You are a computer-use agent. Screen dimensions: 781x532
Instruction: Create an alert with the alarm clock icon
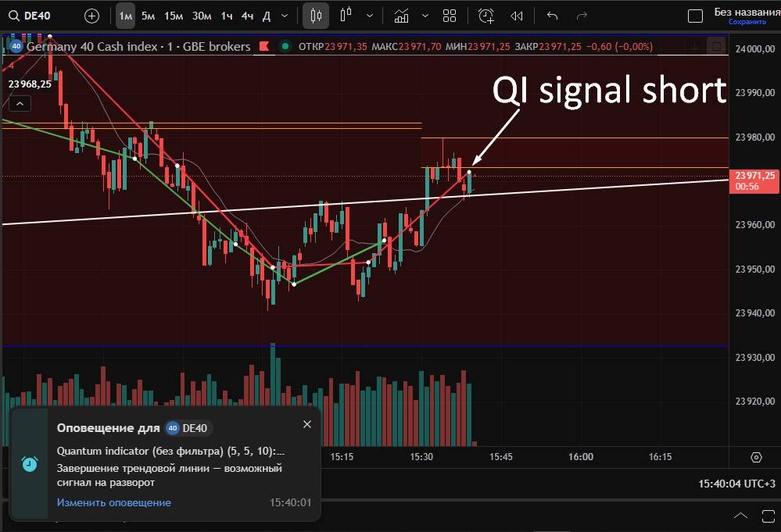coord(486,16)
